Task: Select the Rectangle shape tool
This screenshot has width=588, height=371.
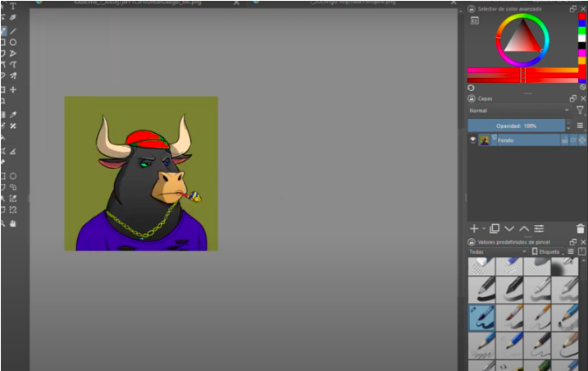Action: 2,42
